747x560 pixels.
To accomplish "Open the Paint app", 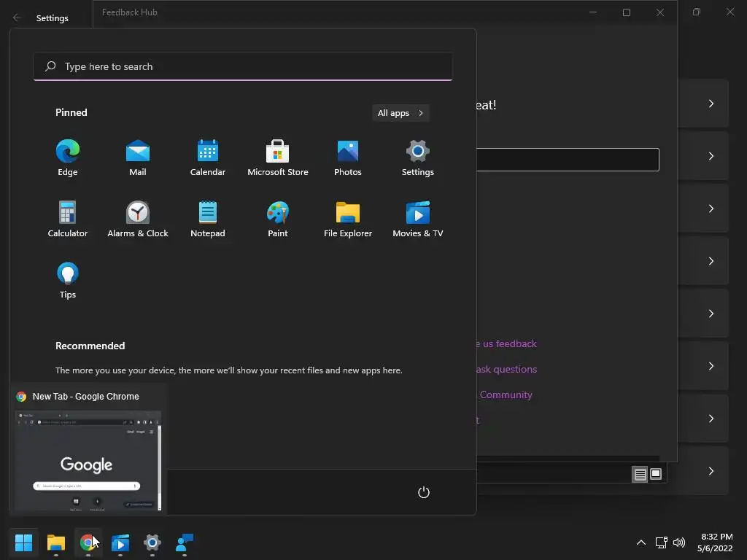I will tap(278, 219).
